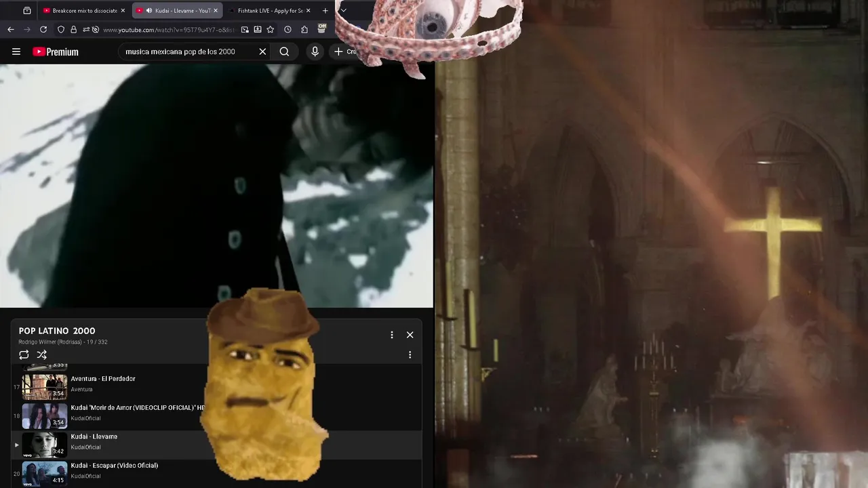Image resolution: width=868 pixels, height=488 pixels.
Task: Open picture-in-picture icon in address bar
Action: (x=245, y=30)
